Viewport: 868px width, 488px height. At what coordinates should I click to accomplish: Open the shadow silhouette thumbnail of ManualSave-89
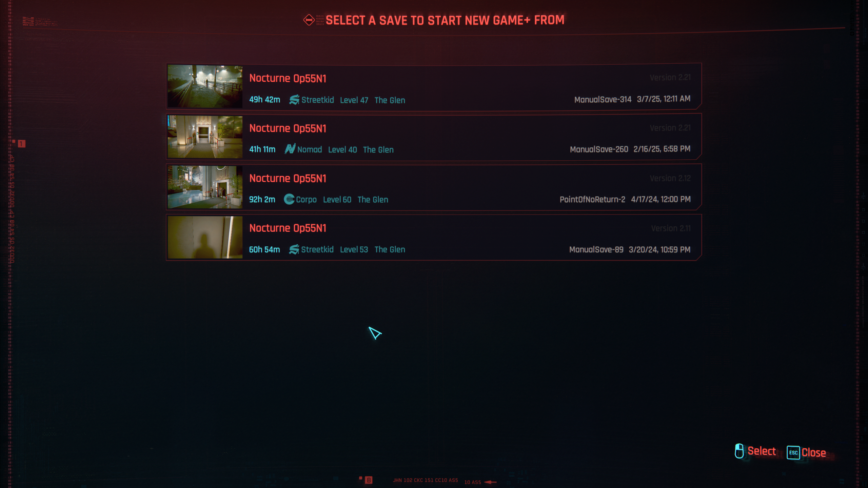[x=205, y=237]
